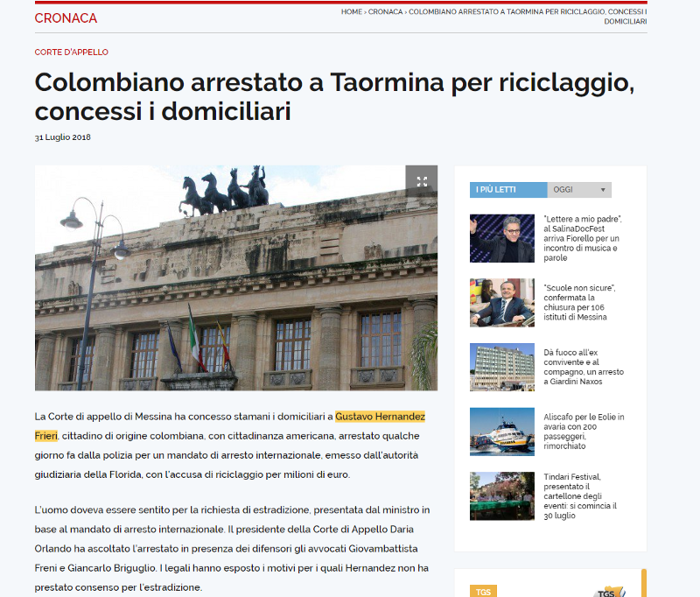This screenshot has height=597, width=700.
Task: Click the Tindari Festival thumbnail image
Action: click(x=501, y=496)
